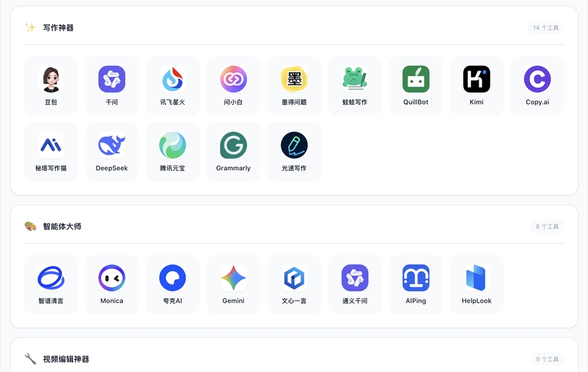This screenshot has height=372, width=588.
Task: Open the Grammarly green G icon
Action: [x=233, y=145]
